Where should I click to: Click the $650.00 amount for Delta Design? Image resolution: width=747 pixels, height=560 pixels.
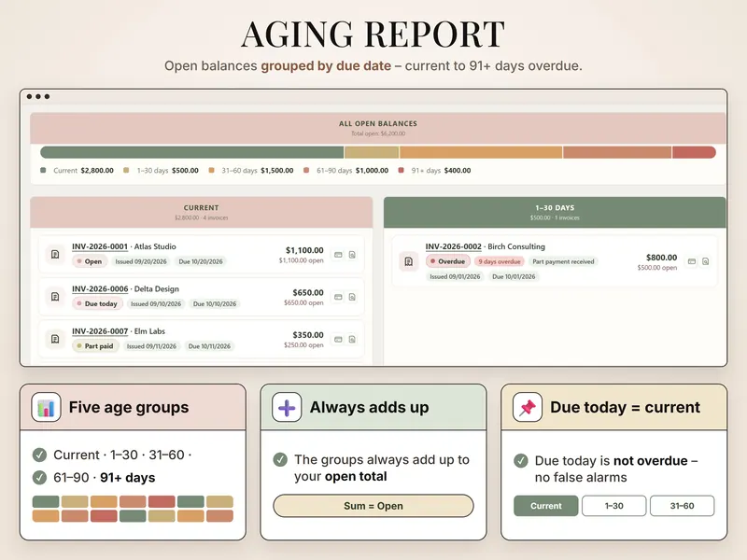(x=308, y=293)
